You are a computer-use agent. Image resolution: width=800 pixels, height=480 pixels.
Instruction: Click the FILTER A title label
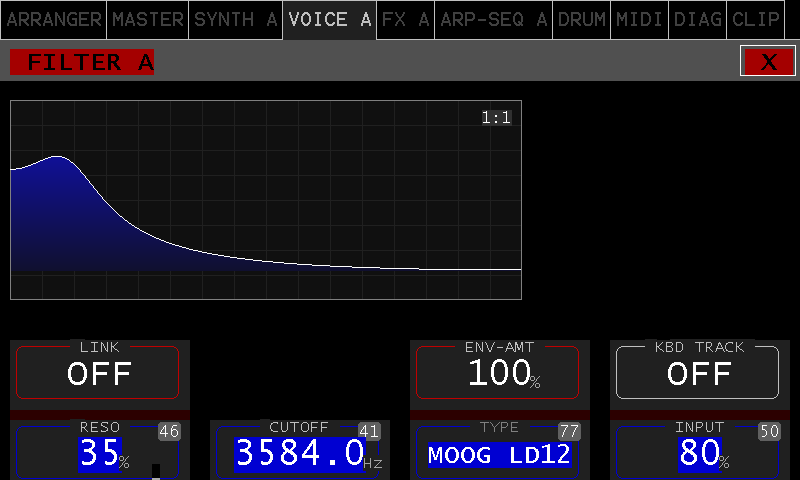[x=82, y=62]
